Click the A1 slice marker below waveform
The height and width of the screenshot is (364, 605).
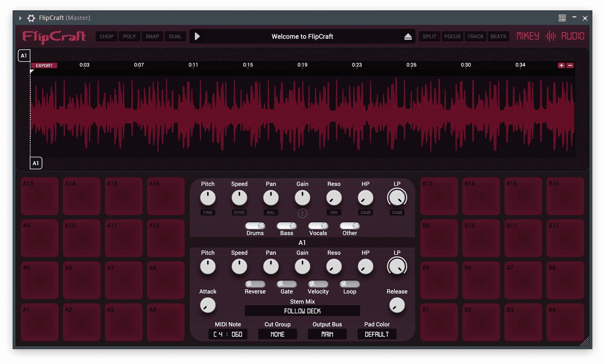[36, 163]
